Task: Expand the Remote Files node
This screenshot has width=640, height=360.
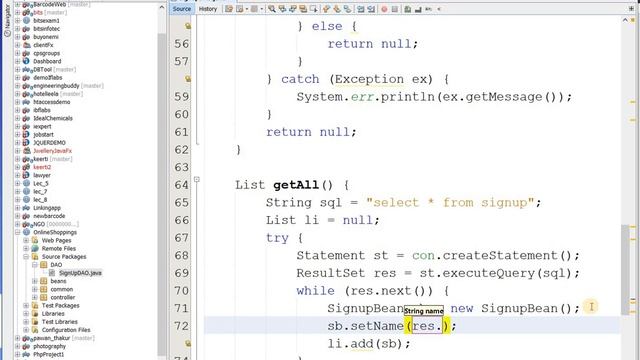Action: tap(26, 249)
